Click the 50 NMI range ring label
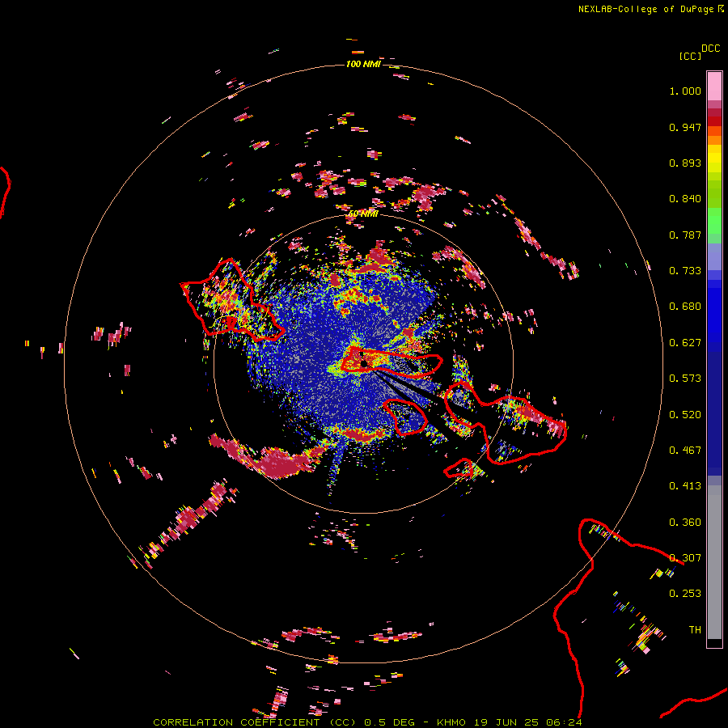The width and height of the screenshot is (728, 728). 363,214
